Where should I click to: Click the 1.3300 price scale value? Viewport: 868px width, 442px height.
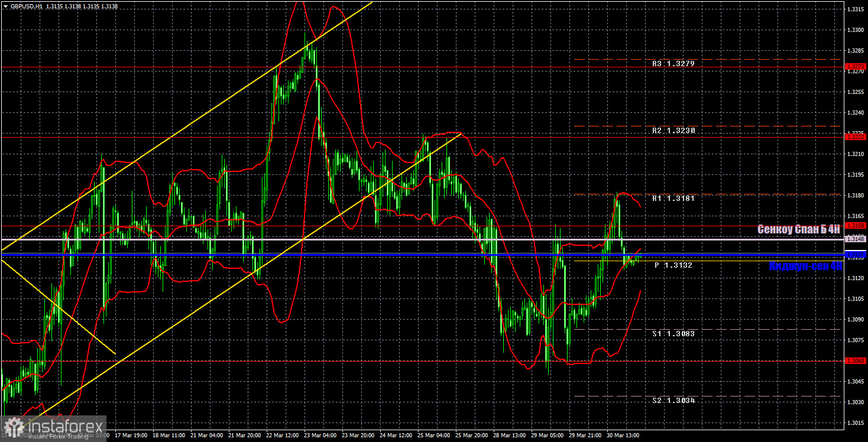[x=856, y=30]
